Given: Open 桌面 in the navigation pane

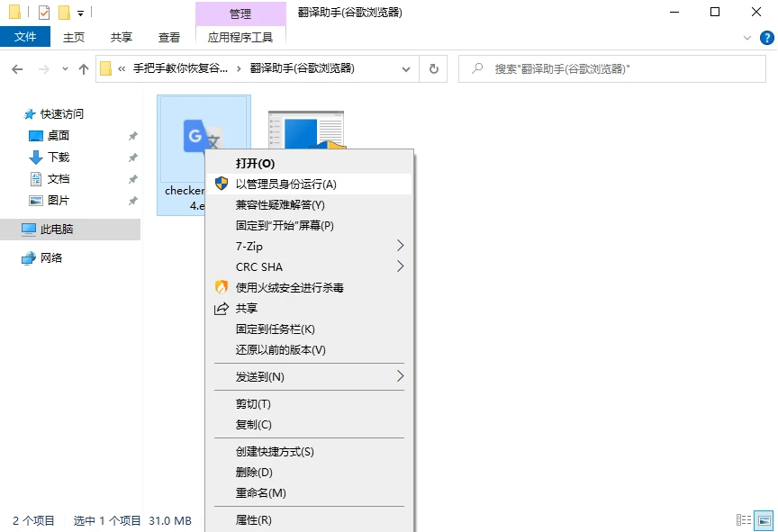Looking at the screenshot, I should tap(58, 135).
